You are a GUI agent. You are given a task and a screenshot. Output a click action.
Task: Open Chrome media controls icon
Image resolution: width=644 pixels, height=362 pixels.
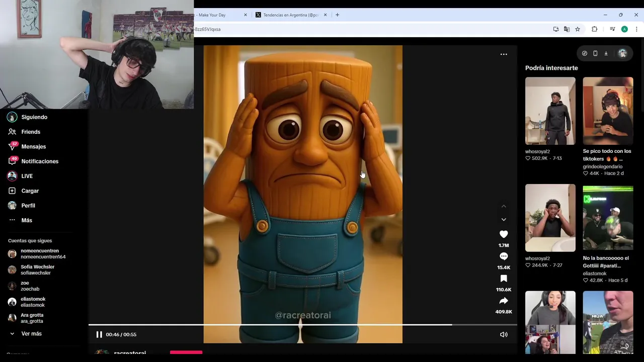[x=612, y=29]
